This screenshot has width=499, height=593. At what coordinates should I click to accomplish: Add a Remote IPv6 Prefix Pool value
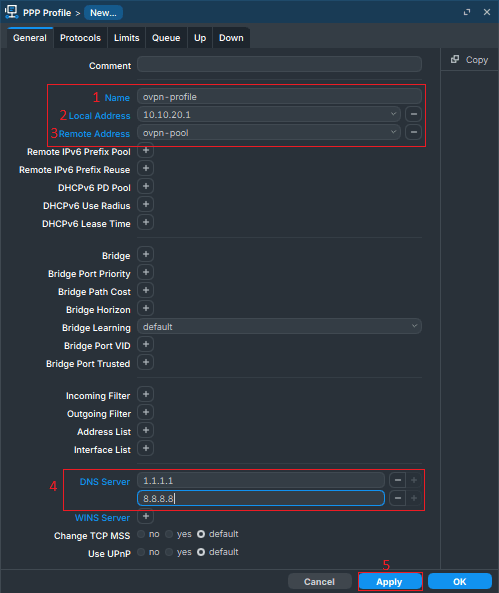click(146, 151)
